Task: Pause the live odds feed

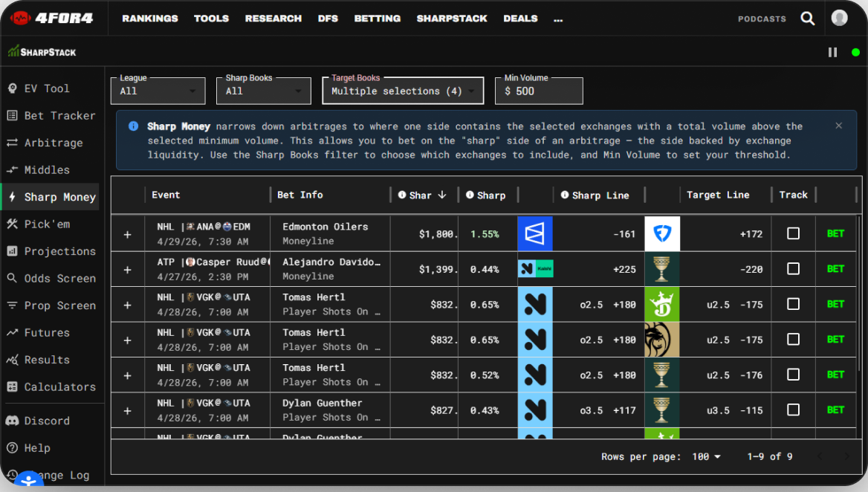Action: (x=832, y=52)
